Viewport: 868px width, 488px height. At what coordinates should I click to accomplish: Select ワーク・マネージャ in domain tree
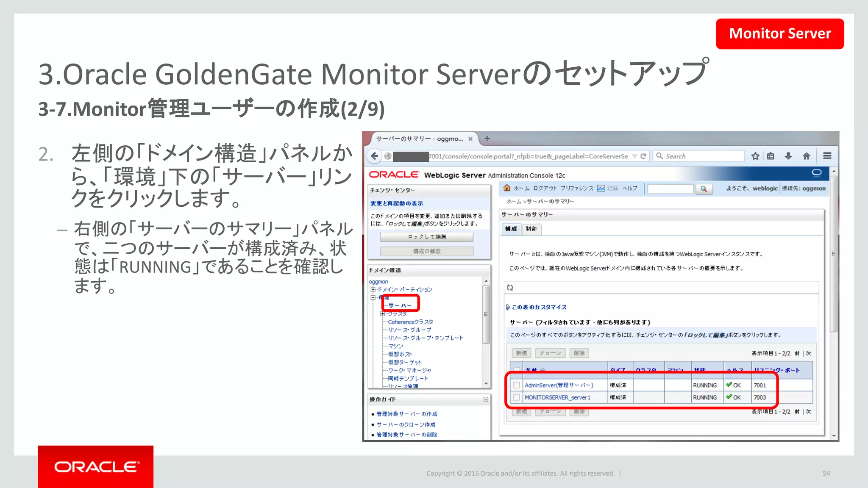pos(410,370)
